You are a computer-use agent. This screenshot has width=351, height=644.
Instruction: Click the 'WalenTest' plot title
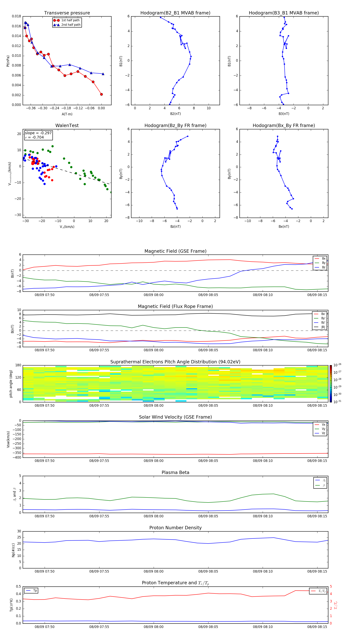pos(67,125)
